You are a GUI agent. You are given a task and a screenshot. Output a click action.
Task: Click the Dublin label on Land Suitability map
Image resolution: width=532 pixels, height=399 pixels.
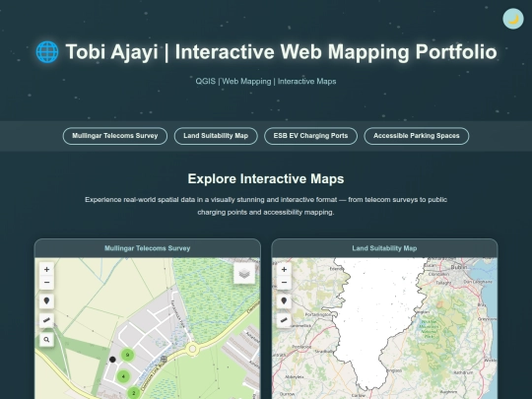click(459, 267)
